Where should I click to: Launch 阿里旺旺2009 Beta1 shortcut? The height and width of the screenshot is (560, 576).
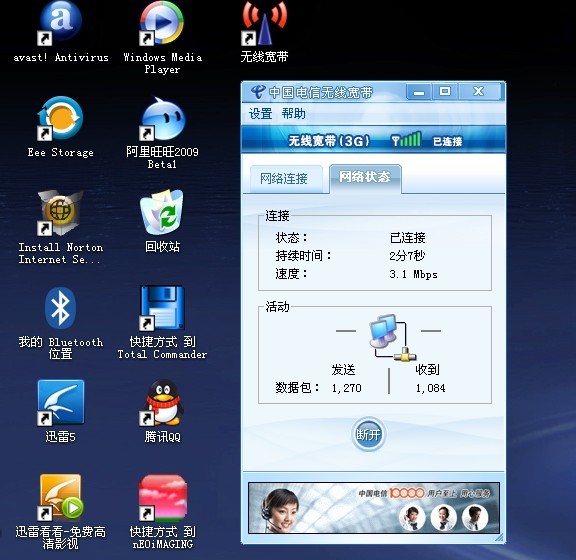point(162,118)
